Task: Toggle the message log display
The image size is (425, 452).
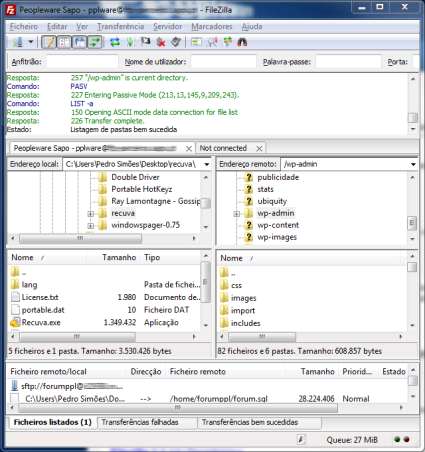Action: [x=49, y=42]
